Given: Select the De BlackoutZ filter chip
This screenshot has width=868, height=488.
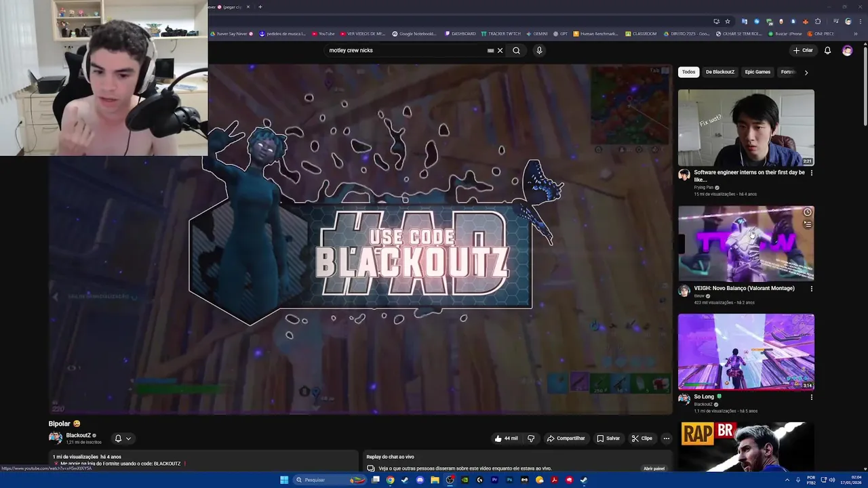Looking at the screenshot, I should (720, 72).
